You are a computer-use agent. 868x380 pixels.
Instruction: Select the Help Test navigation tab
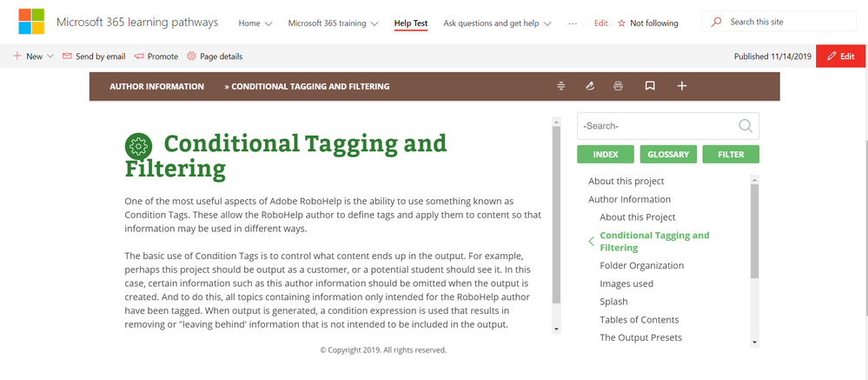point(411,23)
